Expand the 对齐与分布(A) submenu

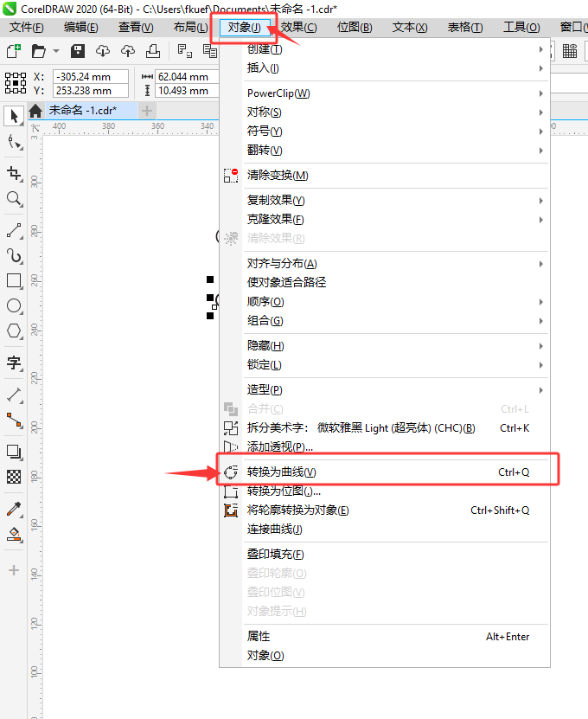coord(385,264)
